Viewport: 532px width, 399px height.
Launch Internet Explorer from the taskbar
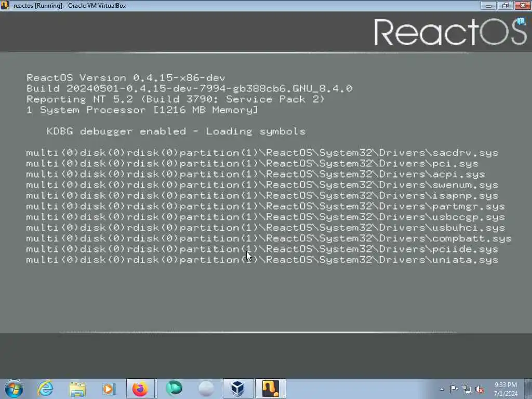(45, 389)
